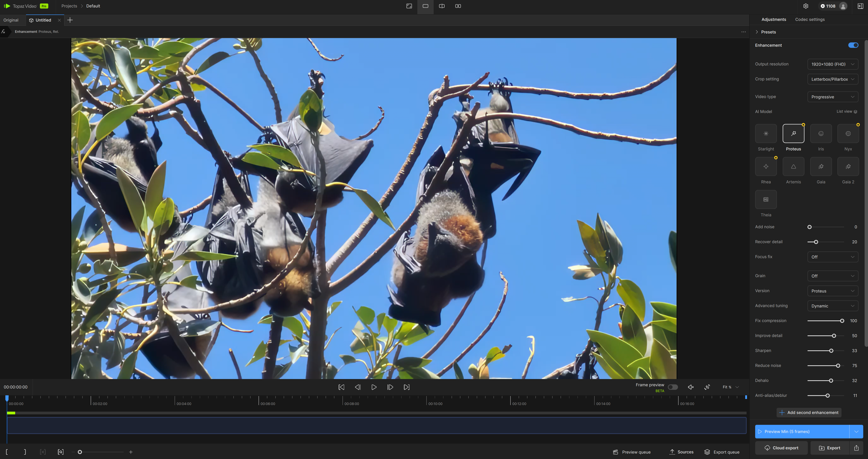
Task: Open the Output resolution dropdown
Action: click(x=832, y=64)
